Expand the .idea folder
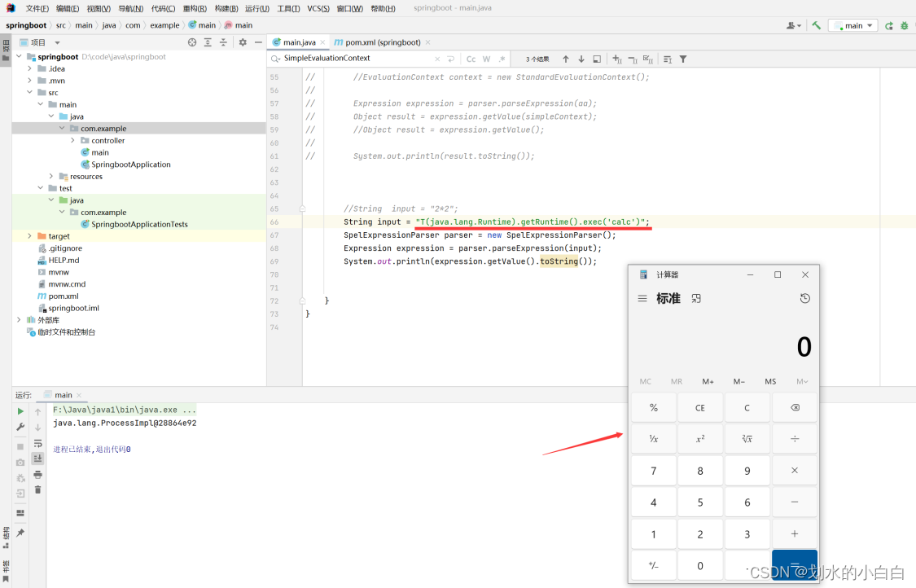 coord(30,69)
